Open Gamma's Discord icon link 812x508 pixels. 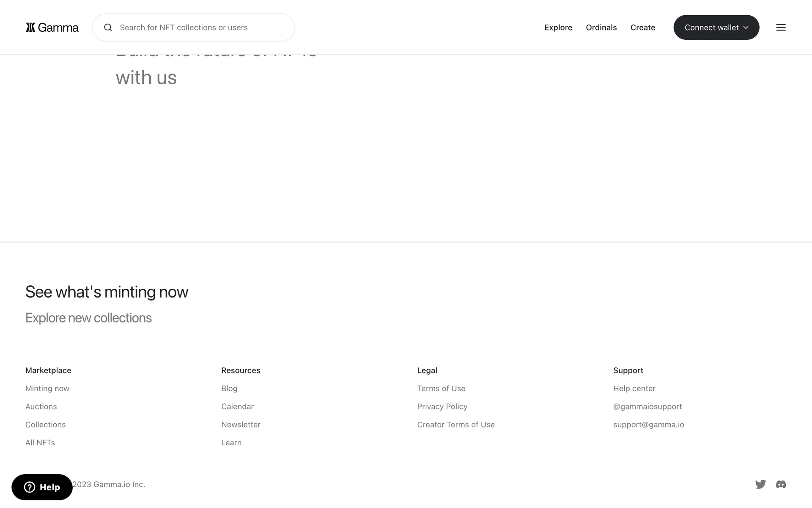click(781, 484)
